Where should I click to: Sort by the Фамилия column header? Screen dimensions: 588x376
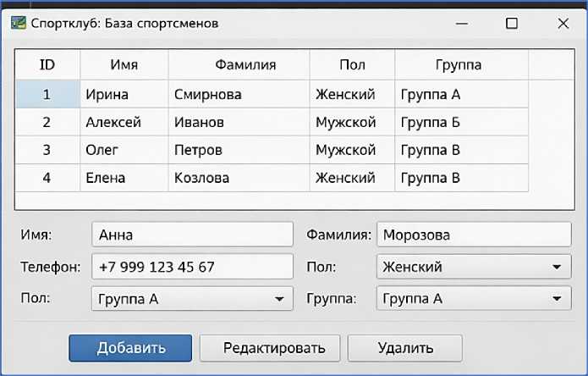(239, 65)
